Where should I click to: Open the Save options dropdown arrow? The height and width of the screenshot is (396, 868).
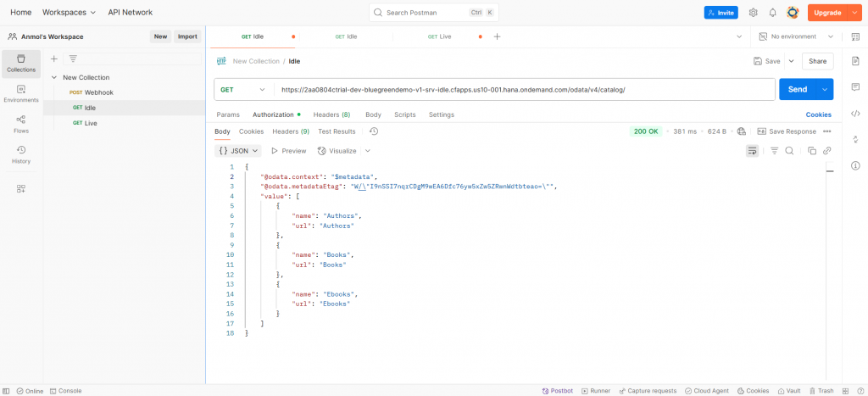click(x=791, y=61)
